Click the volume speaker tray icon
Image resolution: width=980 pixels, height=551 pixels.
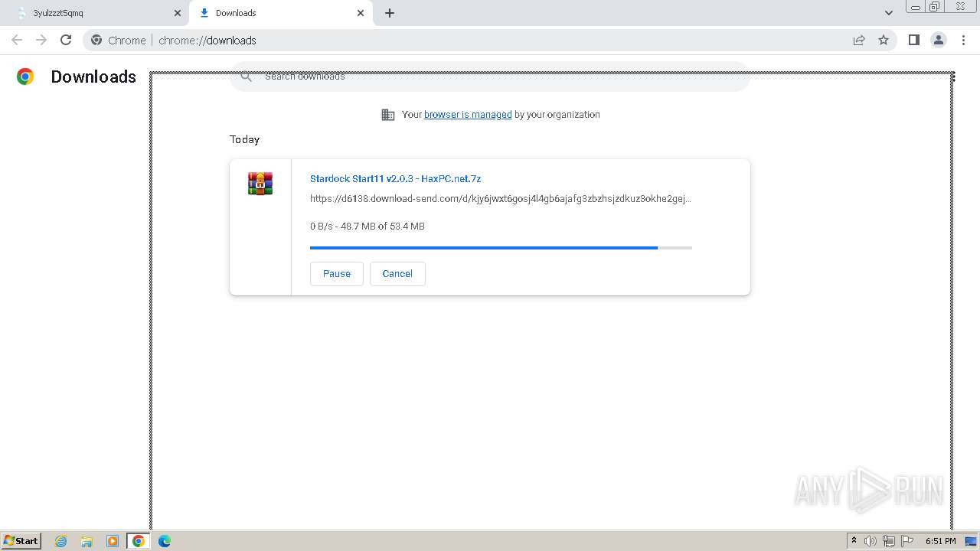pos(870,541)
